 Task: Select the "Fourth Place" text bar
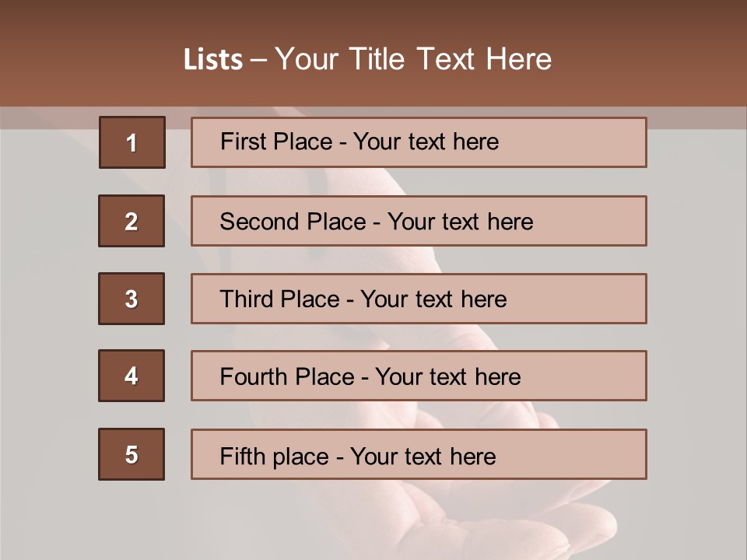(x=419, y=376)
